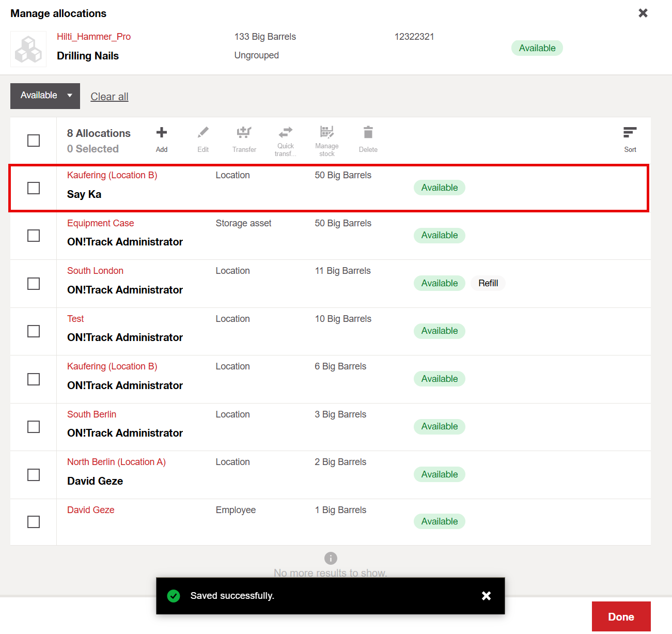Open the Hilti_Hammer_Pro link

click(93, 37)
